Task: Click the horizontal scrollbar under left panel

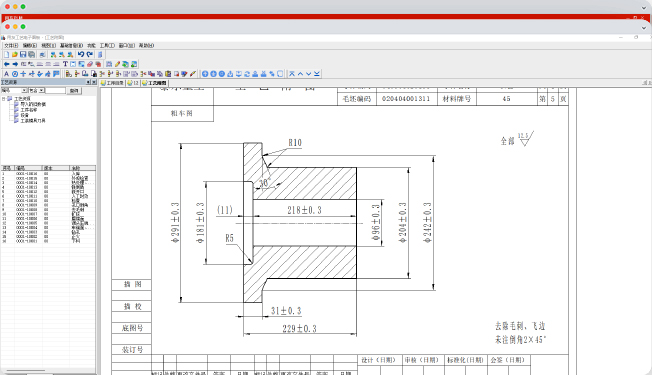Action: 26,370
